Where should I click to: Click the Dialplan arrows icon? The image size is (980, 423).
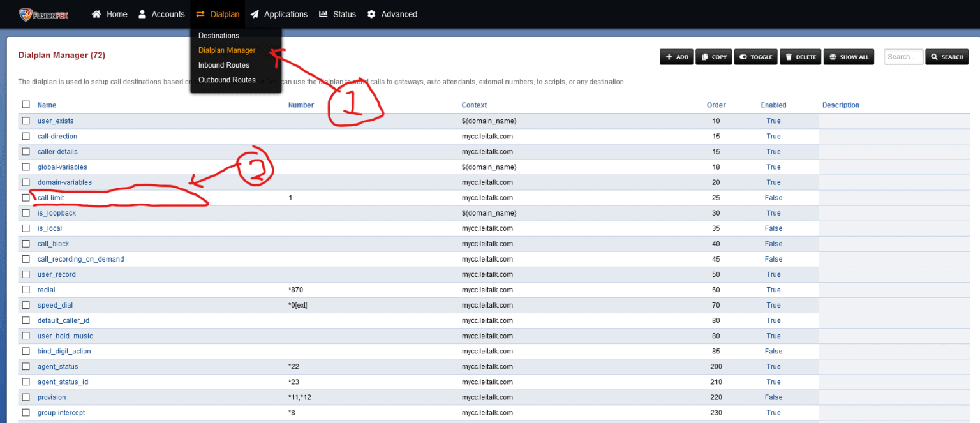(200, 14)
